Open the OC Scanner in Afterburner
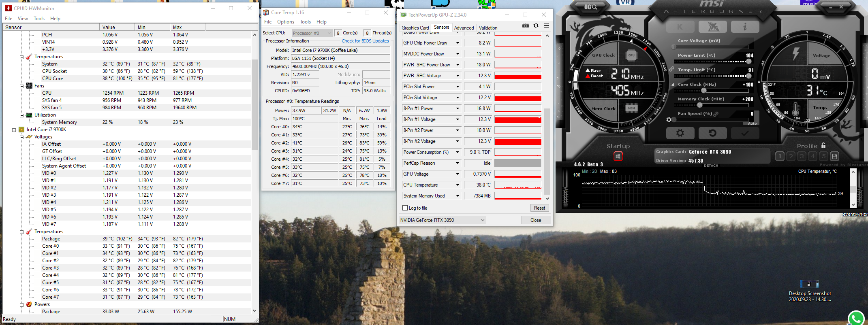Image resolution: width=868 pixels, height=325 pixels. point(590,7)
